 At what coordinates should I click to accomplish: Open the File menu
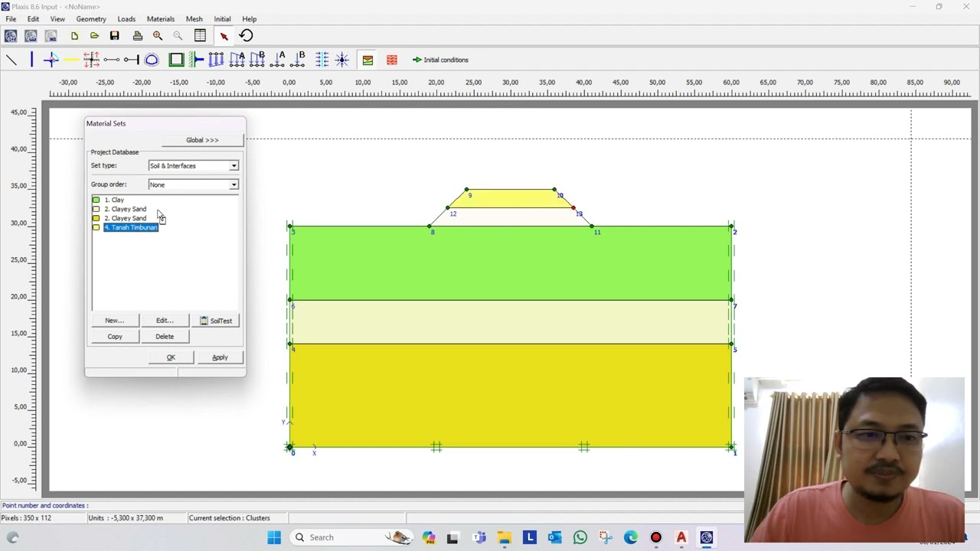pyautogui.click(x=11, y=19)
